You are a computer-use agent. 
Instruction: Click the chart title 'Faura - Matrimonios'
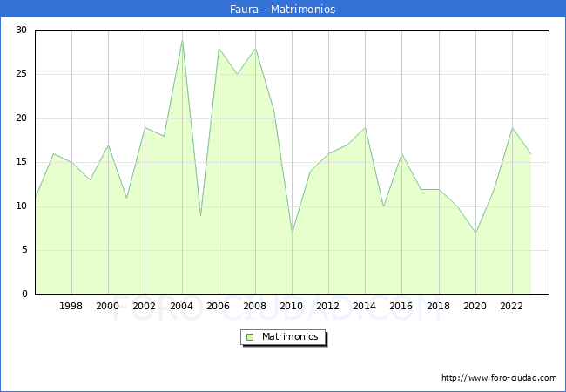tap(283, 9)
